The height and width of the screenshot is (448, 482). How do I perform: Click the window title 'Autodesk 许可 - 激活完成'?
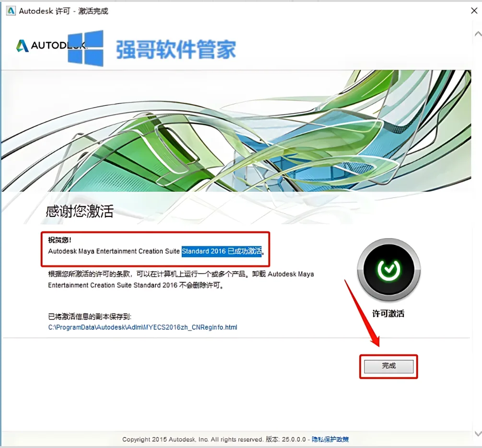[64, 11]
